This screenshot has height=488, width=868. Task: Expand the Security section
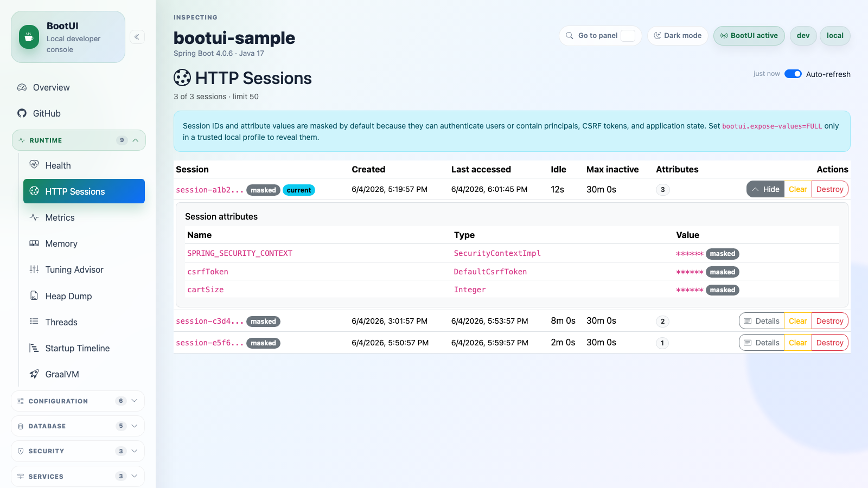tap(78, 451)
